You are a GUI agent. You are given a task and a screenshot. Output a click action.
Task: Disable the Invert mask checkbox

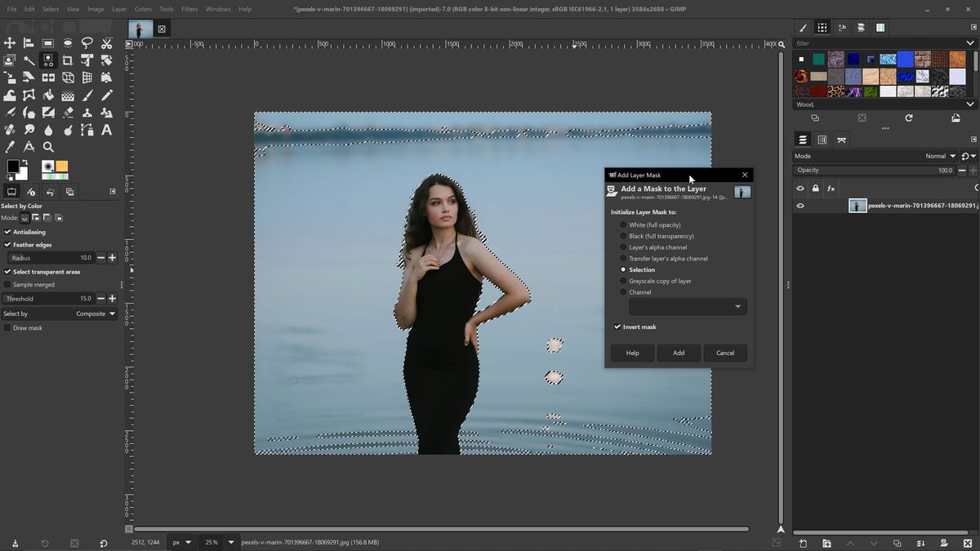click(x=618, y=327)
